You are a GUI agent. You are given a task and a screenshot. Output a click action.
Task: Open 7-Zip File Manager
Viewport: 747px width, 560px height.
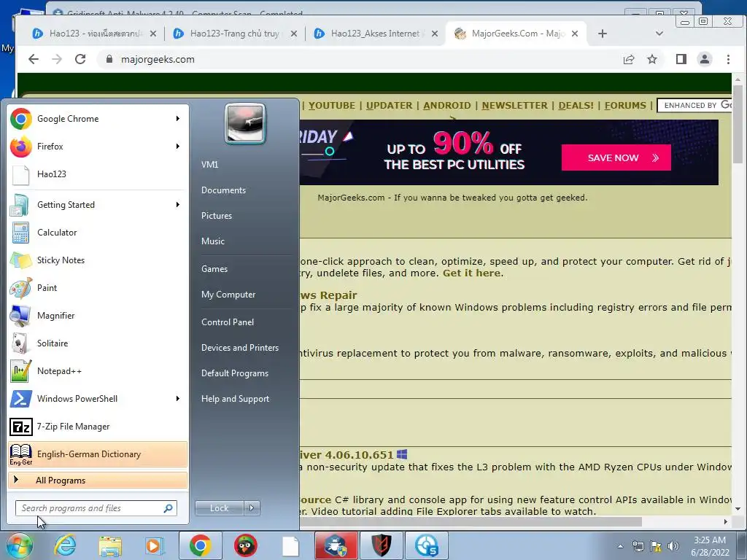pyautogui.click(x=97, y=426)
